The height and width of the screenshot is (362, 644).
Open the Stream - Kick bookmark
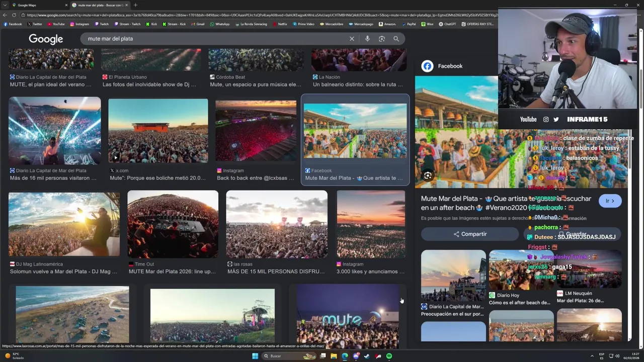click(x=174, y=24)
